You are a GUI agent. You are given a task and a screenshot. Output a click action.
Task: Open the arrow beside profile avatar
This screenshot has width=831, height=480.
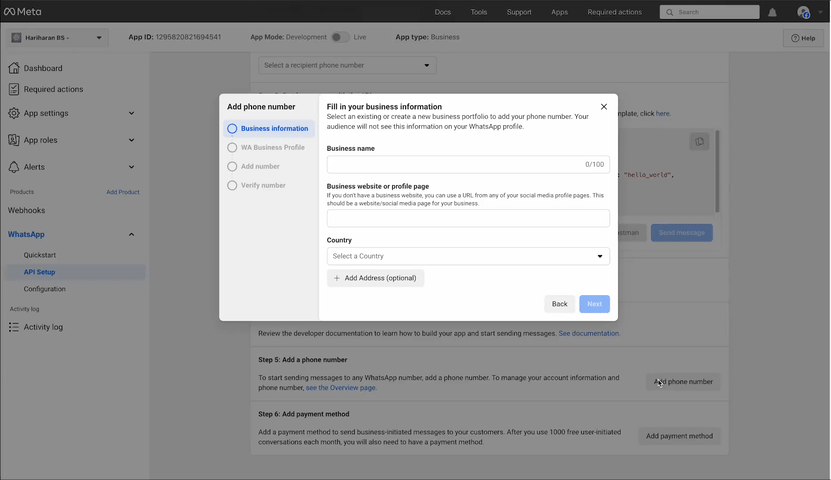click(x=820, y=12)
